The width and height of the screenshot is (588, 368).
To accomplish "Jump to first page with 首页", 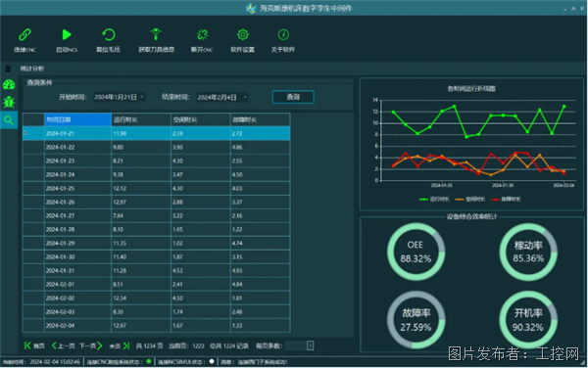I will (x=34, y=345).
